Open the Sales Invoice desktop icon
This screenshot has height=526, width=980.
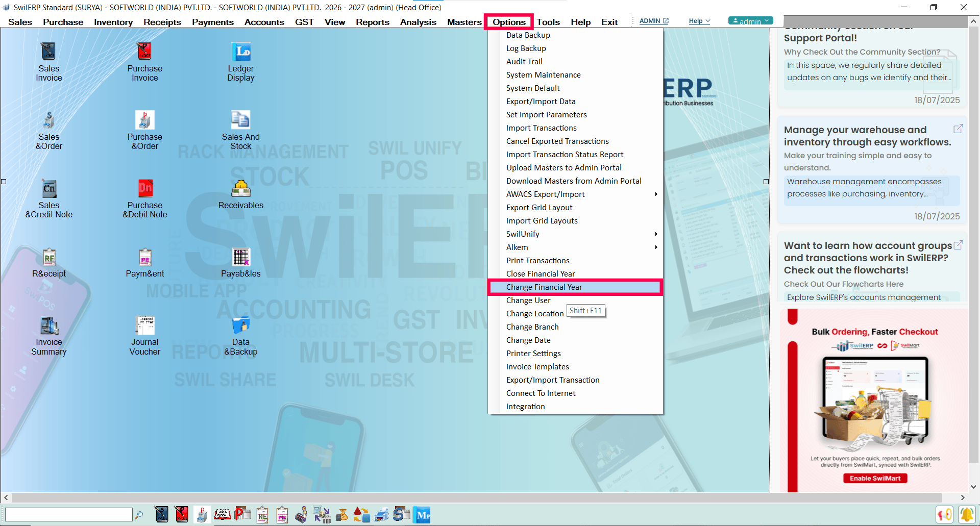[48, 53]
